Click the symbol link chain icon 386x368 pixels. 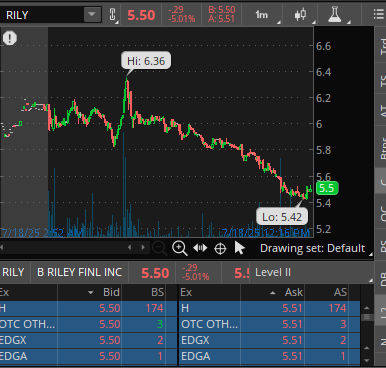(x=113, y=15)
